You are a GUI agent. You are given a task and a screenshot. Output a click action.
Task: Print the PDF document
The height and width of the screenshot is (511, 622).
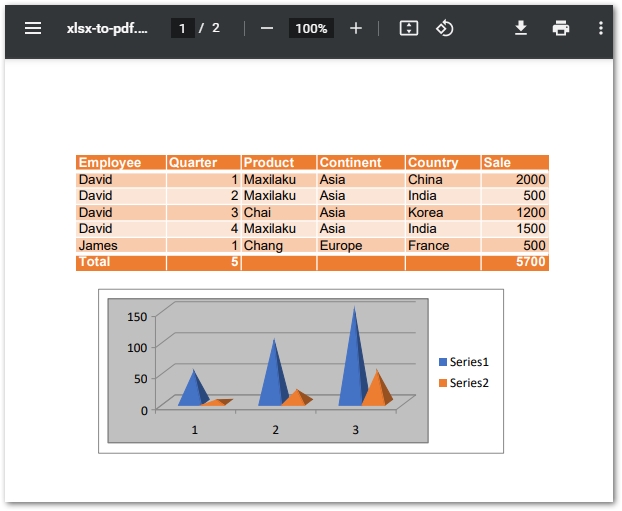point(561,28)
